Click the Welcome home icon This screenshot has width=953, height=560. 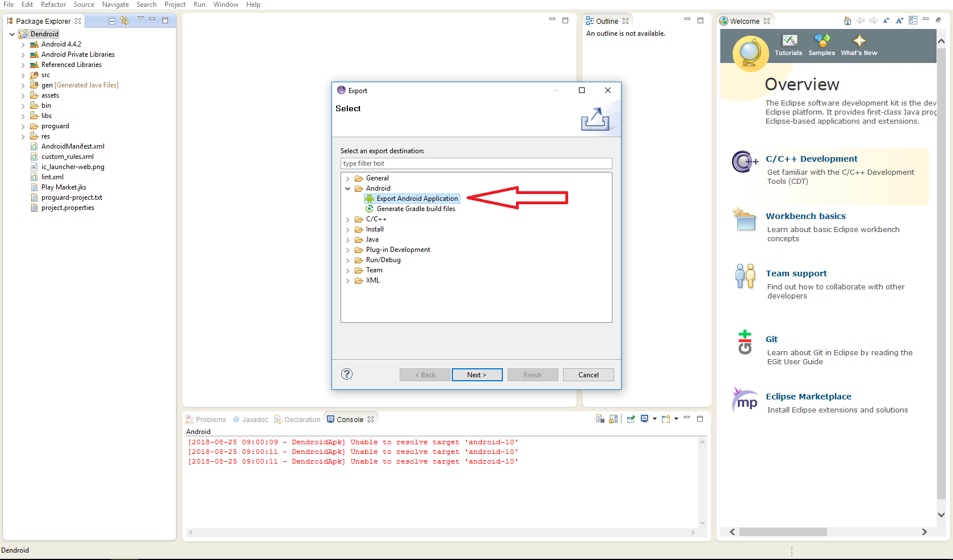tap(847, 21)
